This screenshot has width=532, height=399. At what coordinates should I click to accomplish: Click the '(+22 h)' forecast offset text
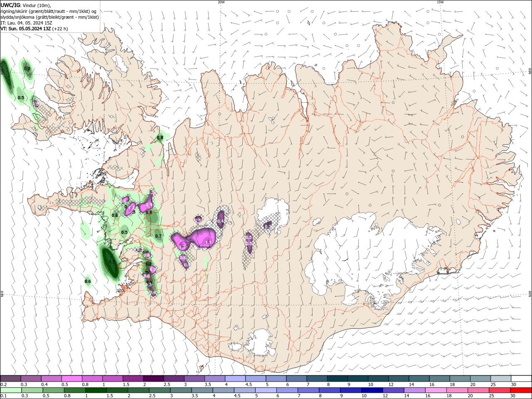[60, 29]
